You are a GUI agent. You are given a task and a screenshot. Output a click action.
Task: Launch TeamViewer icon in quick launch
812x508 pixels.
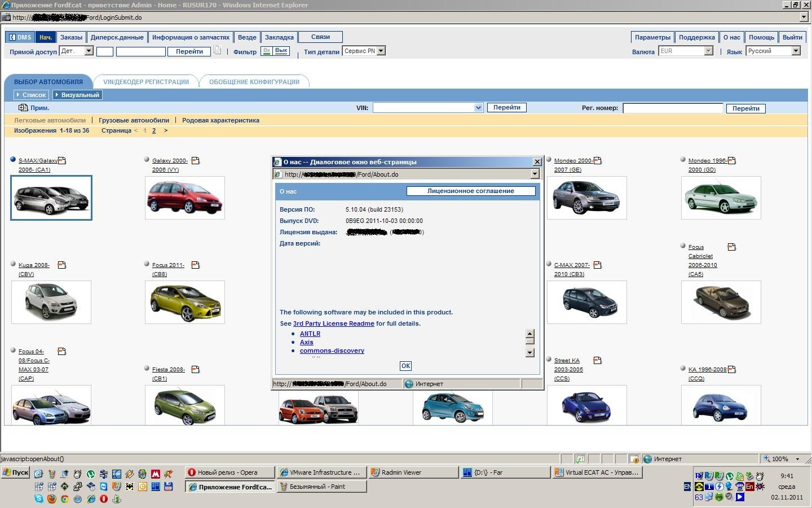click(x=104, y=486)
